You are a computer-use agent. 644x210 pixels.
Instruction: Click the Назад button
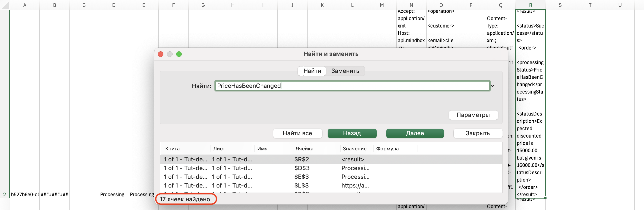[352, 133]
